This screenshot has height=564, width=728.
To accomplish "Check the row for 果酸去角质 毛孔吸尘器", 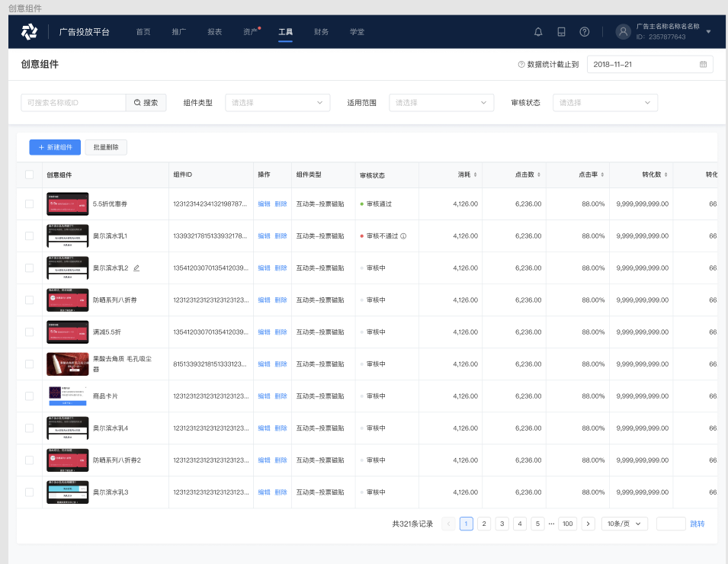I will (x=29, y=364).
